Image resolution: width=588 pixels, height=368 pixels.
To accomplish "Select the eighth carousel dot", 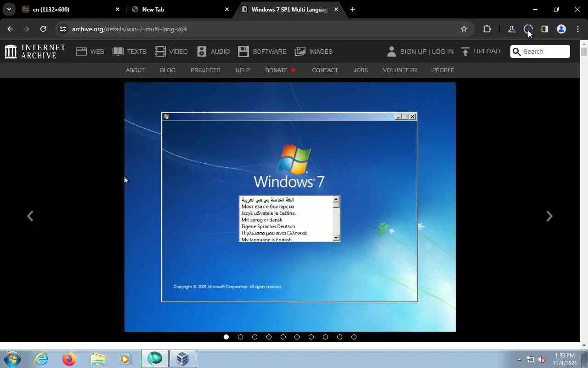I will tap(325, 337).
